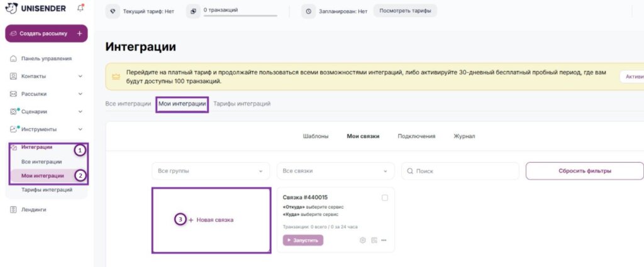
Task: Switch to Все интеграции top tab
Action: click(x=128, y=104)
